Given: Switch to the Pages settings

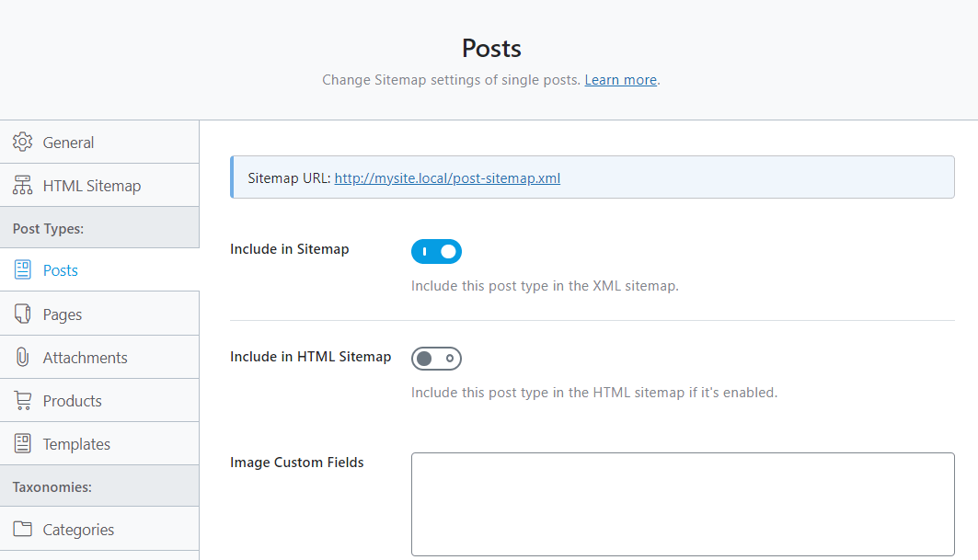Looking at the screenshot, I should coord(64,313).
